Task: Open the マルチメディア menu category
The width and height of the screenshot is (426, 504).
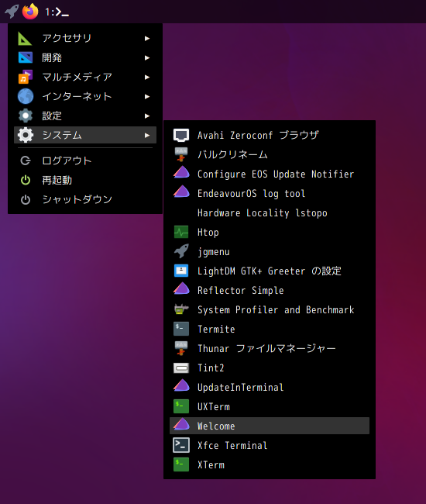Action: click(85, 77)
